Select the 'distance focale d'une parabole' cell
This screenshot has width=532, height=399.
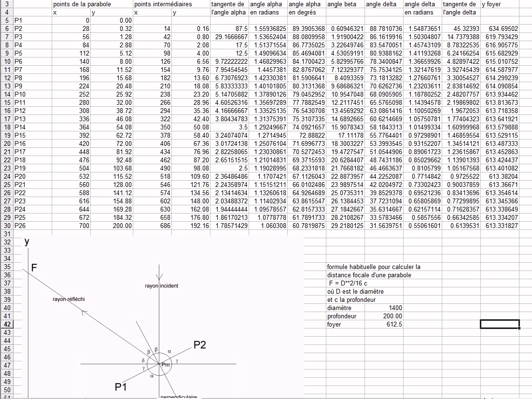pyautogui.click(x=369, y=275)
